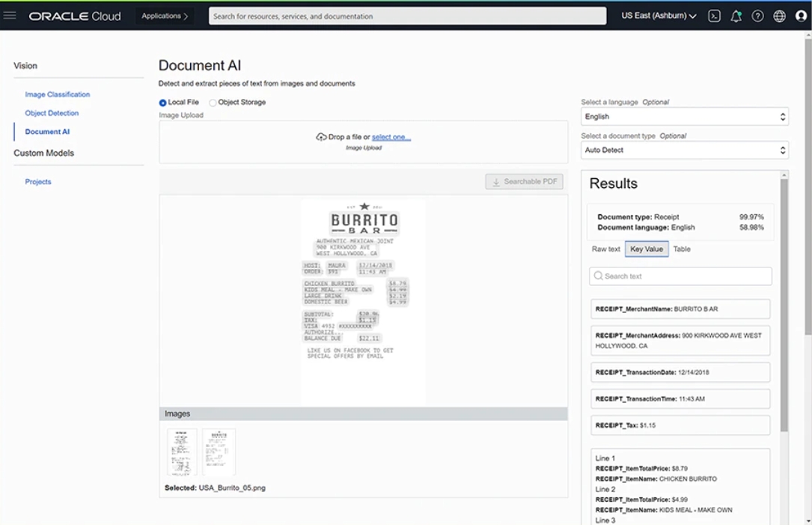This screenshot has height=525, width=812.
Task: Click the 58.98% language confidence value
Action: (x=751, y=227)
